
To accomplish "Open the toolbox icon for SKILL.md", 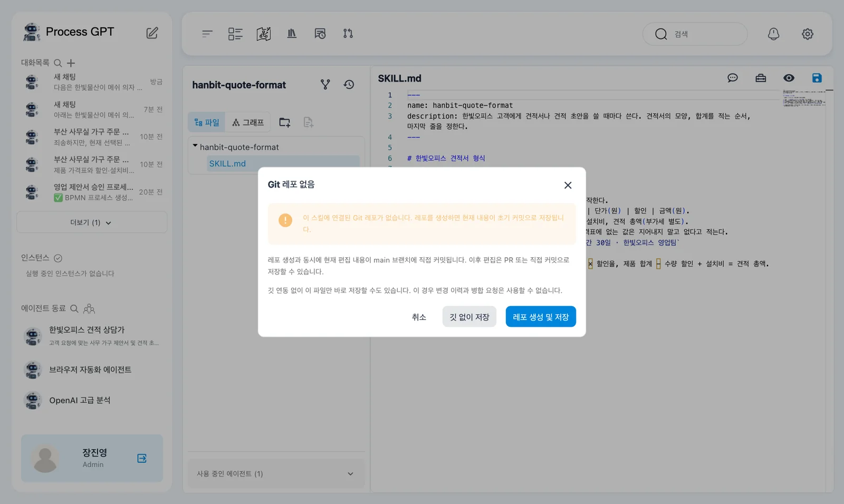I will click(761, 78).
